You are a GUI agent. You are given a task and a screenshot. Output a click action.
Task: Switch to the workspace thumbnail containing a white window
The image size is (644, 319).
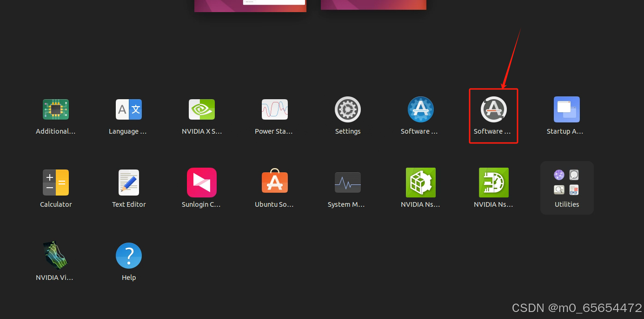pos(250,6)
